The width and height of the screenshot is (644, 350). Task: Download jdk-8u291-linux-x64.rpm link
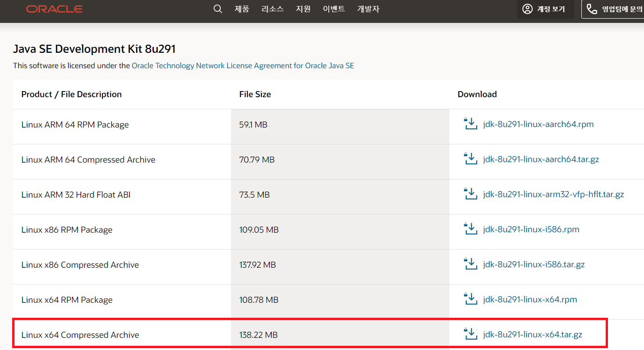point(530,300)
